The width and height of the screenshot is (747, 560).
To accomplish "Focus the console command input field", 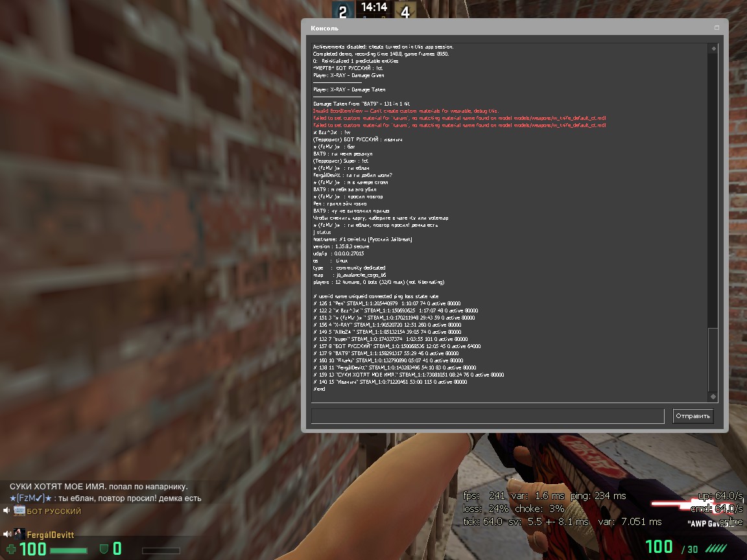I will (488, 416).
